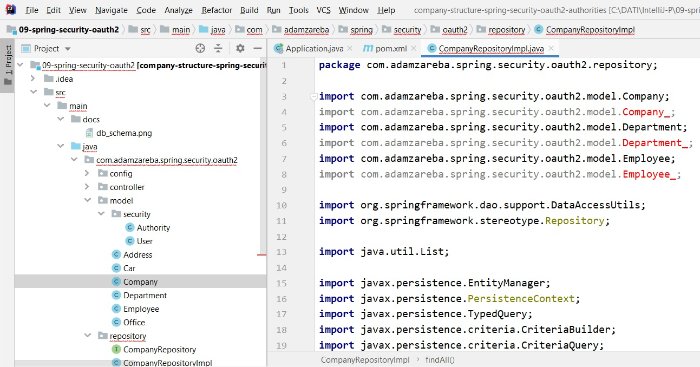Click CompanyRepositoryImpl in the editor bottom breadcrumb
Image resolution: width=700 pixels, height=367 pixels.
click(365, 360)
